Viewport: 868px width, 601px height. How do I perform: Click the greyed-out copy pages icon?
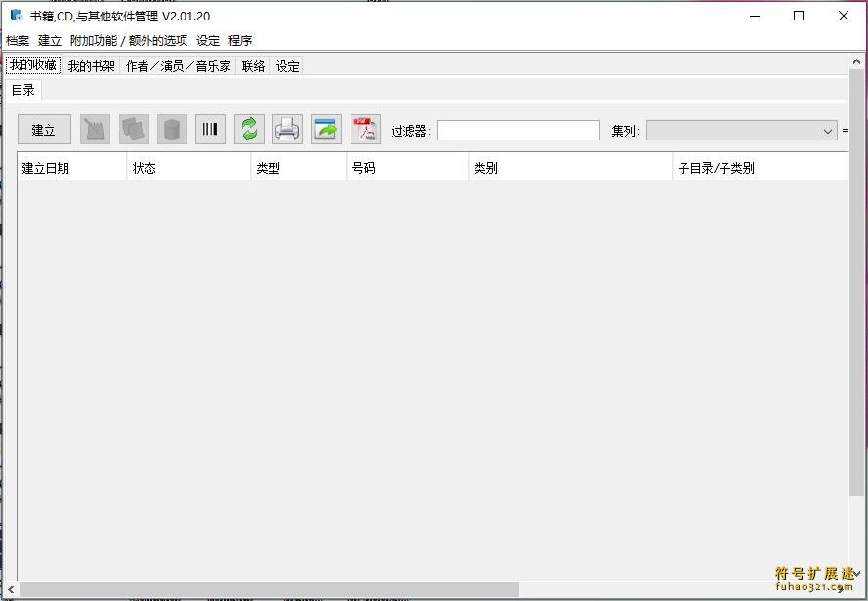tap(134, 129)
